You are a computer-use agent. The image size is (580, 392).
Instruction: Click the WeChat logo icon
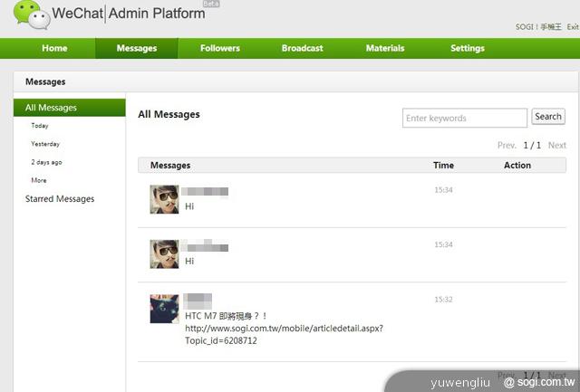(32, 14)
